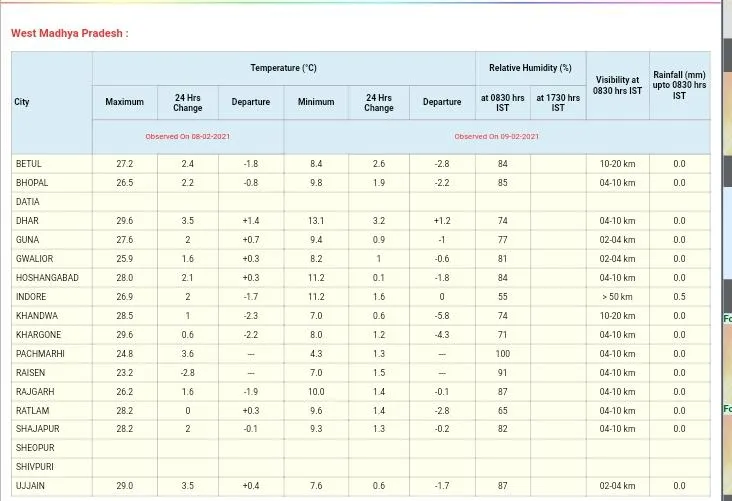Viewport: 732px width, 501px height.
Task: Select the West Madhya Pradesh heading
Action: click(x=70, y=33)
